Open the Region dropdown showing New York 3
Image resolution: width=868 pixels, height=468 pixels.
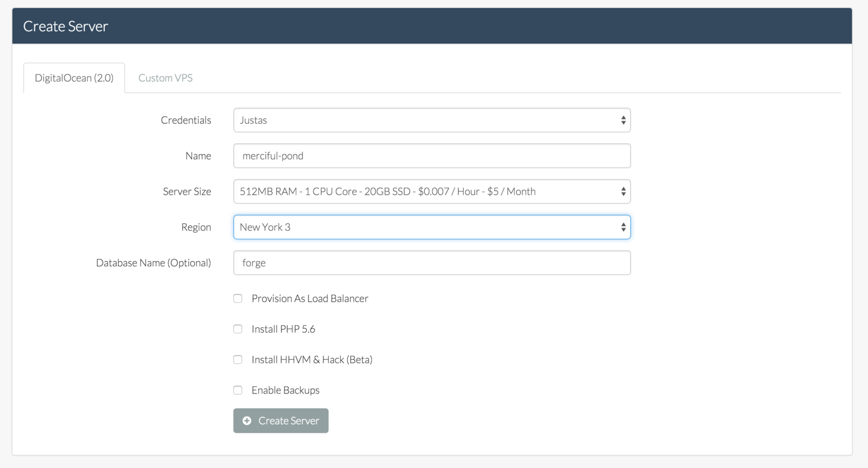tap(432, 227)
